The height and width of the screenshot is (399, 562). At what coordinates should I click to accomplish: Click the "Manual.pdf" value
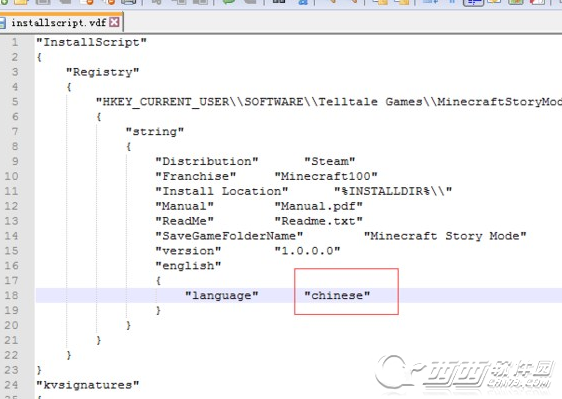319,206
